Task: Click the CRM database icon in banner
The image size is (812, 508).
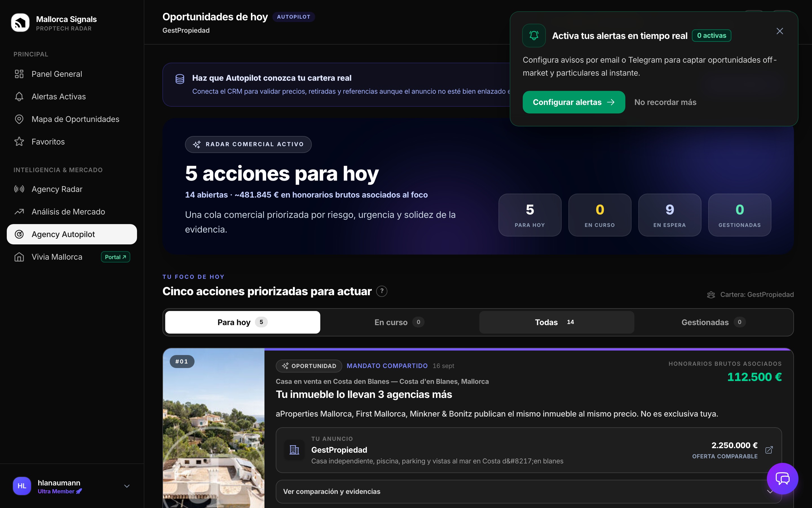Action: 180,79
